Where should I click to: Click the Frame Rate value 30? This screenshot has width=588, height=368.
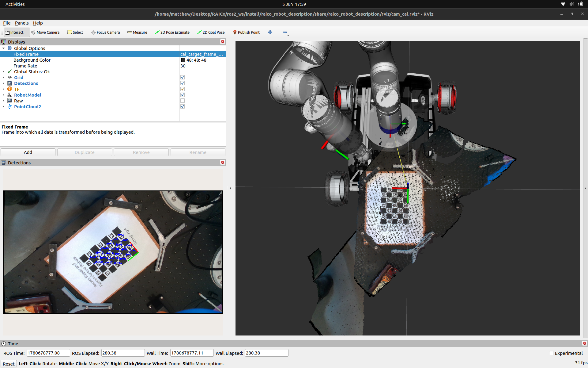click(x=183, y=66)
